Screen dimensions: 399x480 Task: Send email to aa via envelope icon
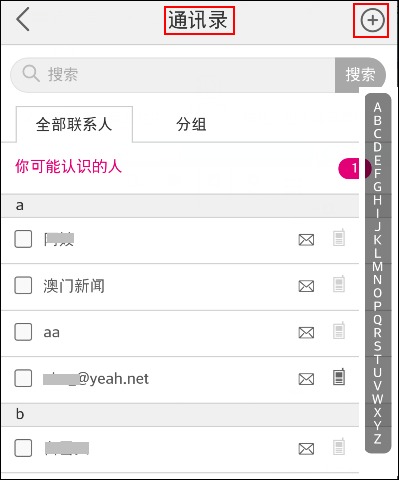point(306,332)
